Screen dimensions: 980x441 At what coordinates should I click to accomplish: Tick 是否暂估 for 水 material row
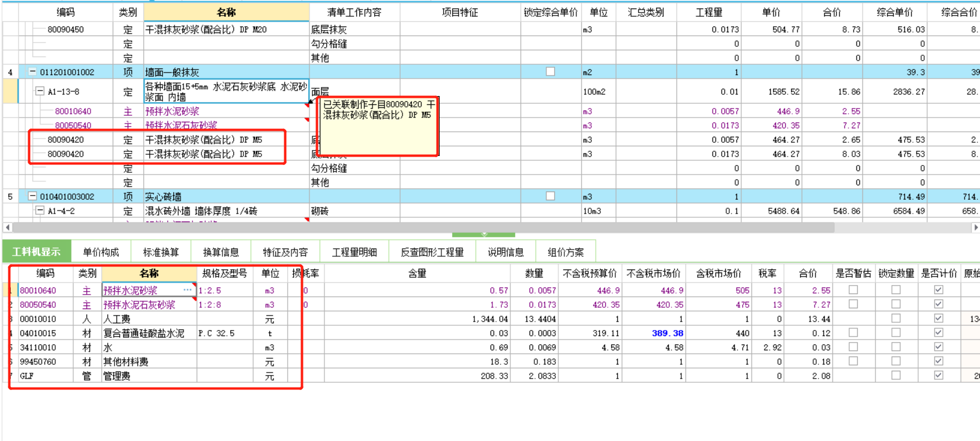point(853,347)
